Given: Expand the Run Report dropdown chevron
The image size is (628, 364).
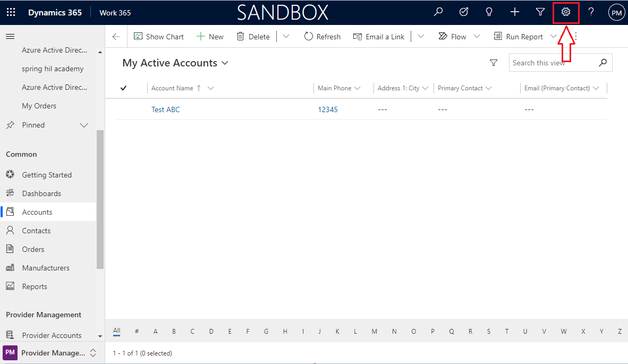Looking at the screenshot, I should click(x=554, y=37).
